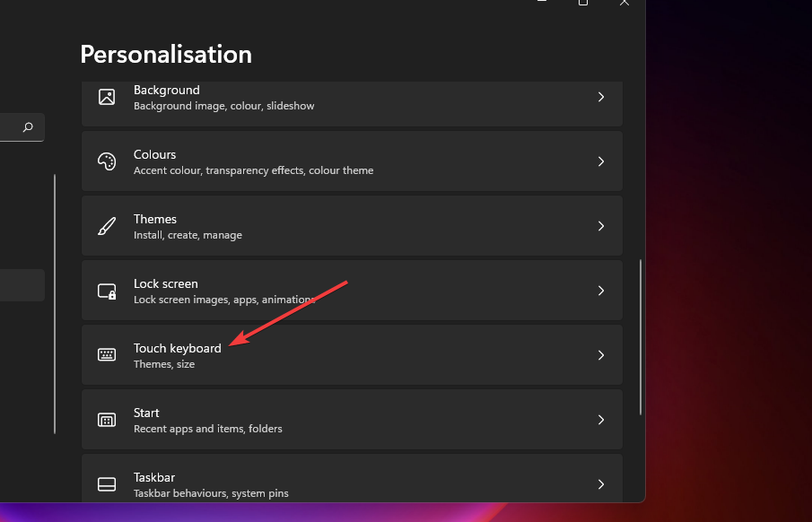Expand the Colours row chevron
Screen dimensions: 812x522
[601, 161]
